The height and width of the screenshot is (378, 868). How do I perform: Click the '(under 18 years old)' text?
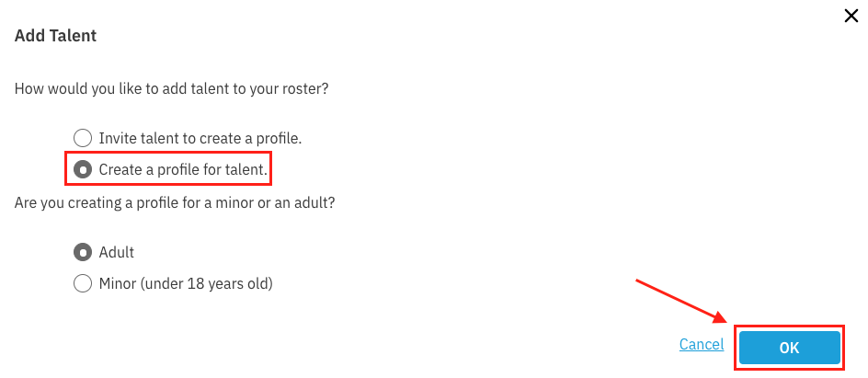(208, 283)
